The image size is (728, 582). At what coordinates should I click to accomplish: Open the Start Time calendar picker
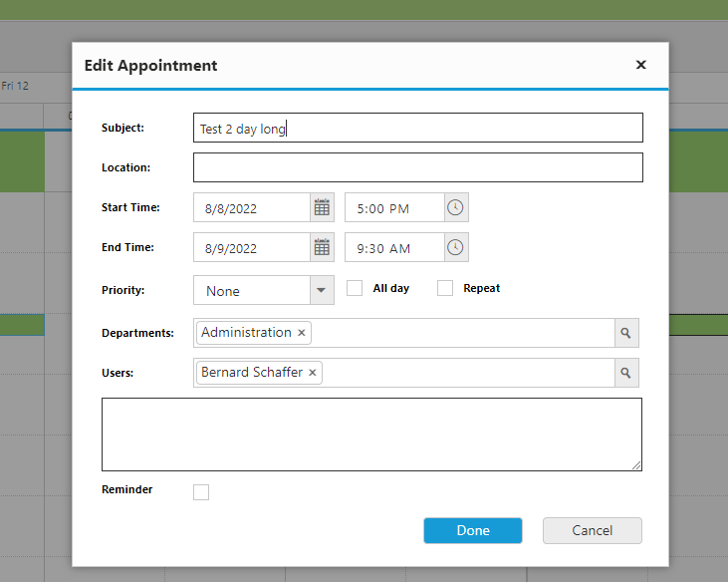pos(322,207)
